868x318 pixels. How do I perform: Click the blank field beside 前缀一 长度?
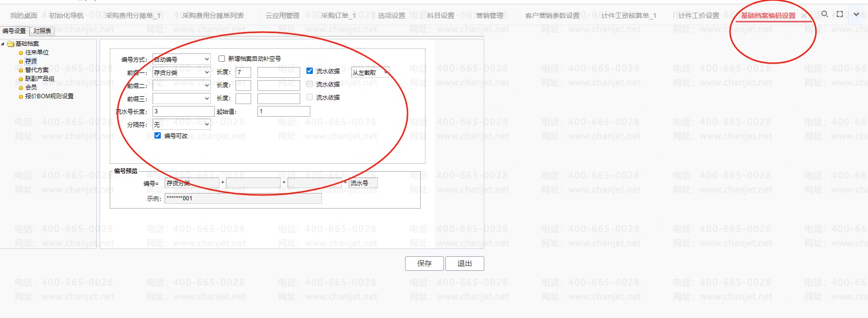[279, 72]
